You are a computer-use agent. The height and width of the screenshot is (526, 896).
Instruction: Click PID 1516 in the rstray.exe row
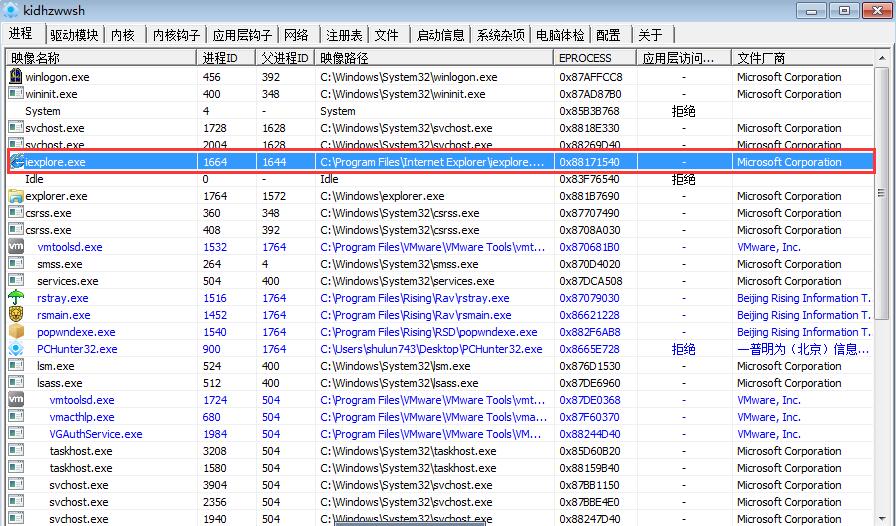pyautogui.click(x=215, y=298)
